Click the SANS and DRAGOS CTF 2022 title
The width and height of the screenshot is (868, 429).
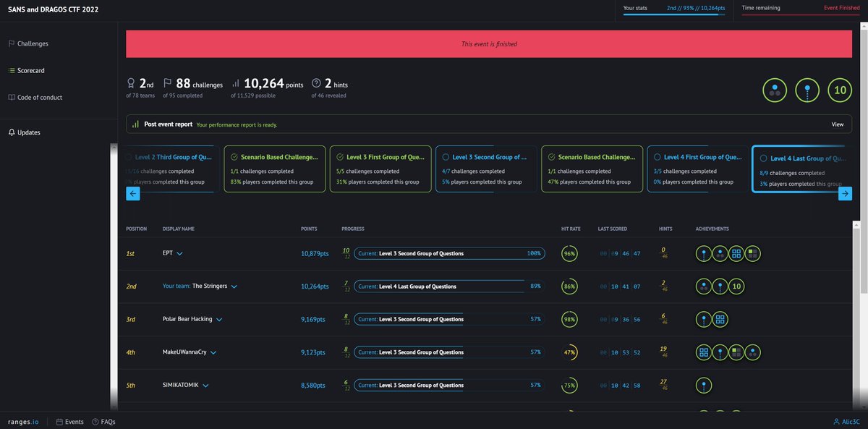53,10
